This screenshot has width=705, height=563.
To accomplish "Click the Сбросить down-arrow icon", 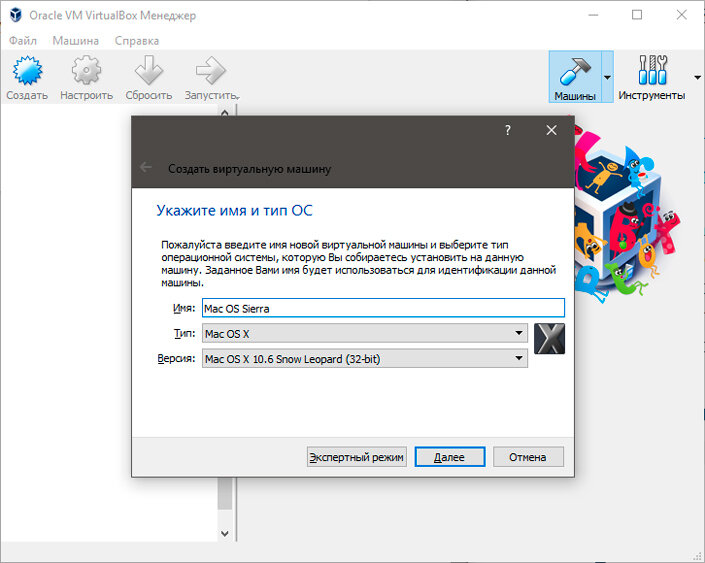I will tap(148, 70).
